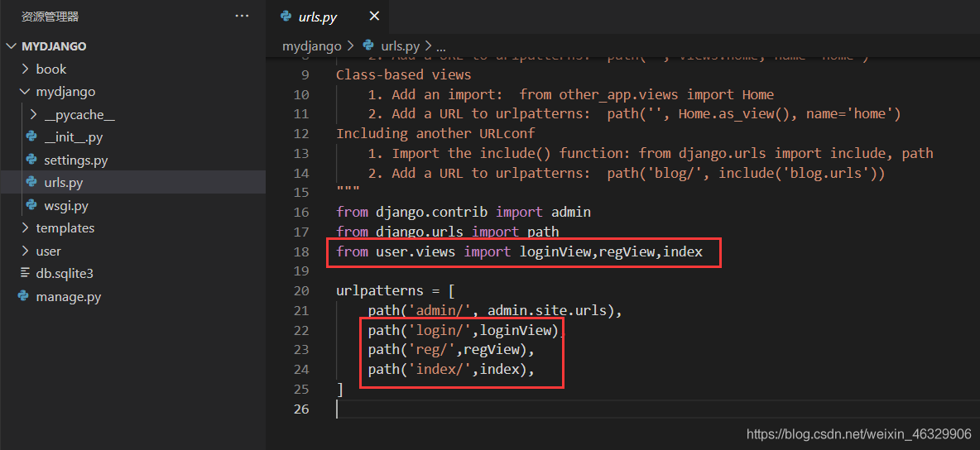Switch to the urls.py tab
The height and width of the screenshot is (450, 980).
click(318, 17)
